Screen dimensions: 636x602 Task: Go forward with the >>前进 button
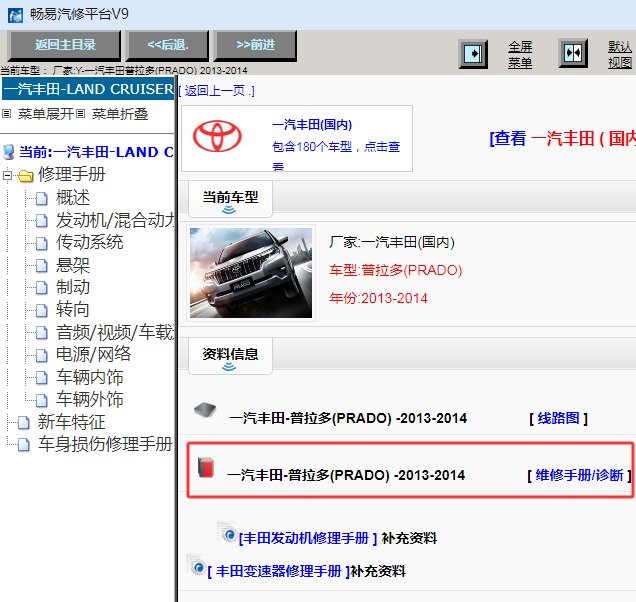click(x=255, y=45)
